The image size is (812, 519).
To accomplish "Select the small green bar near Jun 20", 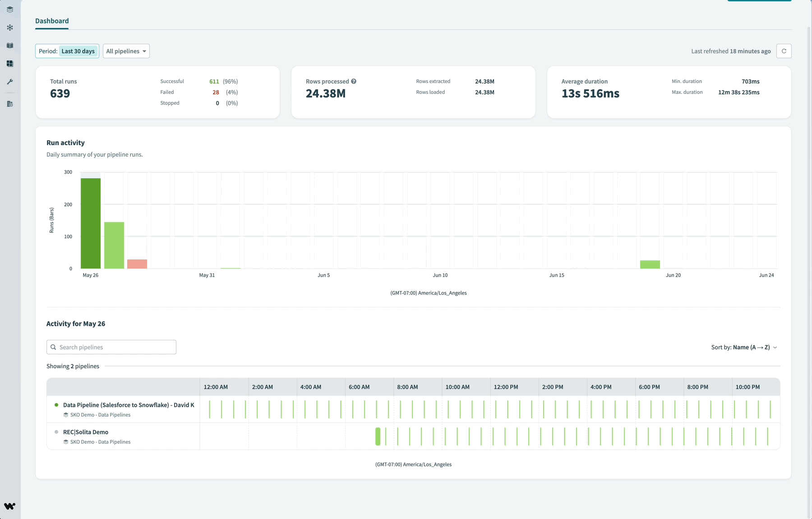I will click(x=650, y=264).
